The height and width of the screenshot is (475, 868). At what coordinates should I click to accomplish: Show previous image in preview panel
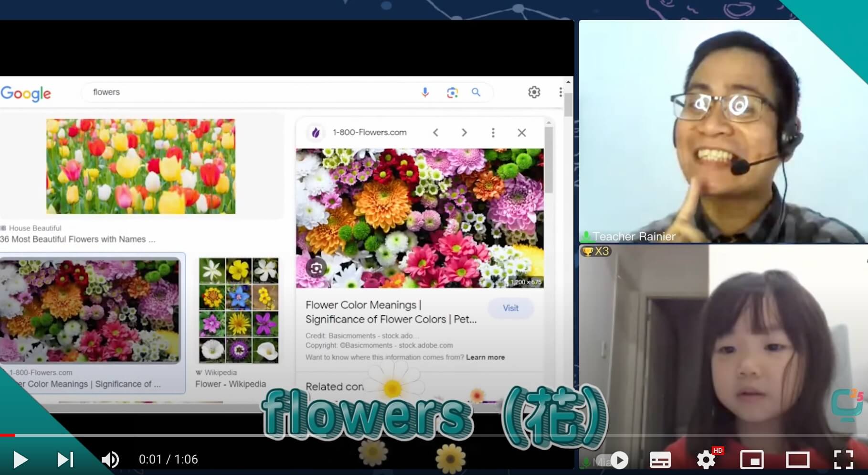[x=435, y=132]
